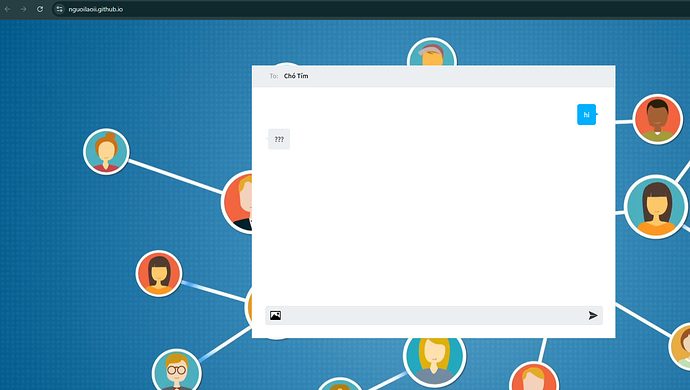Reload the page
Screen dimensions: 690x390
pyautogui.click(x=40, y=9)
